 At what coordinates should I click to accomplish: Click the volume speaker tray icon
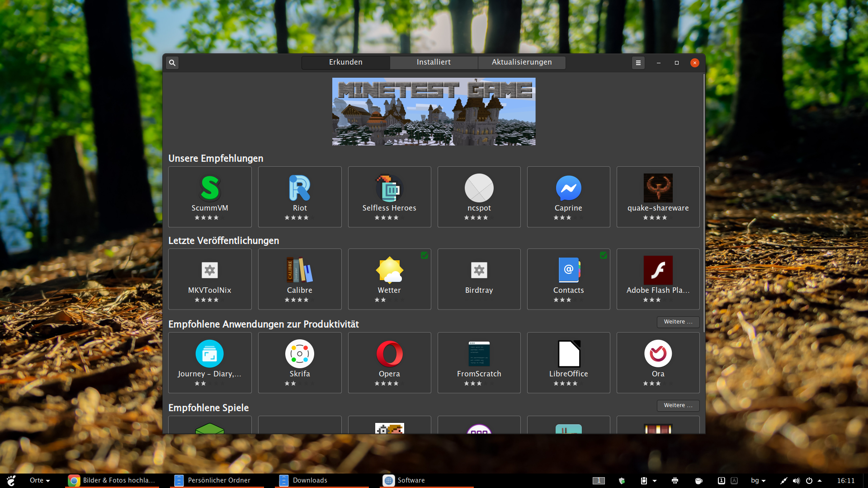point(796,481)
